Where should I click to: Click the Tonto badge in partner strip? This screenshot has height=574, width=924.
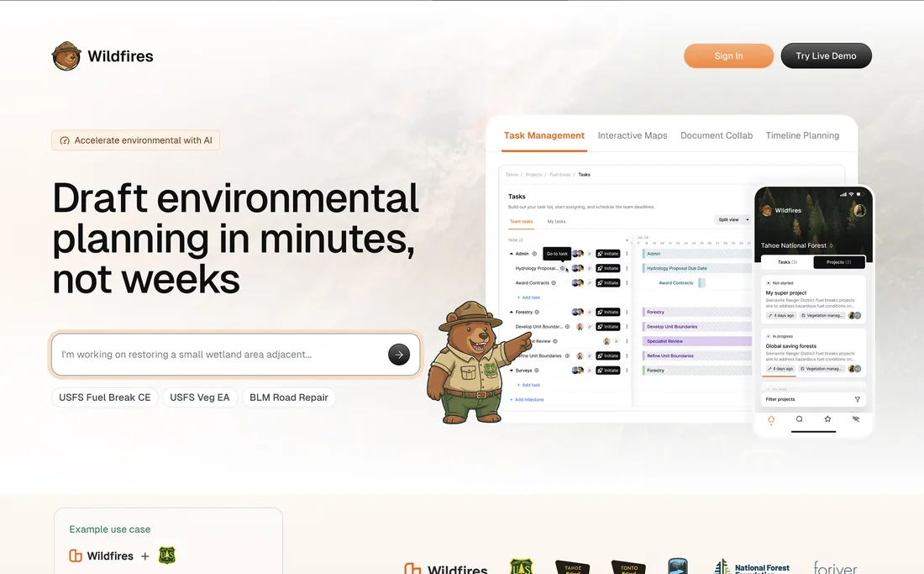click(x=629, y=567)
